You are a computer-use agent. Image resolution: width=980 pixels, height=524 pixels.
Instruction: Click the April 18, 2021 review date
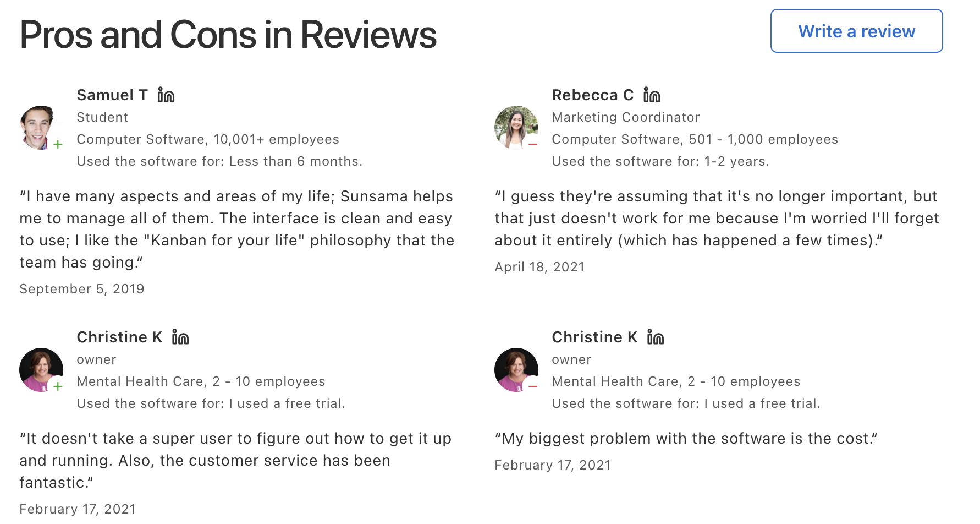[539, 267]
